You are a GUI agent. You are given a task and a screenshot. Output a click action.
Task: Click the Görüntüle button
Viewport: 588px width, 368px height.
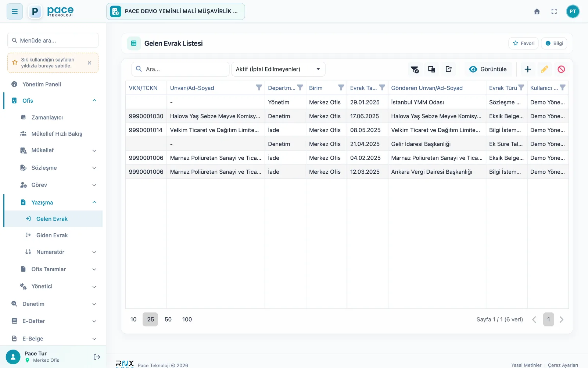(488, 69)
